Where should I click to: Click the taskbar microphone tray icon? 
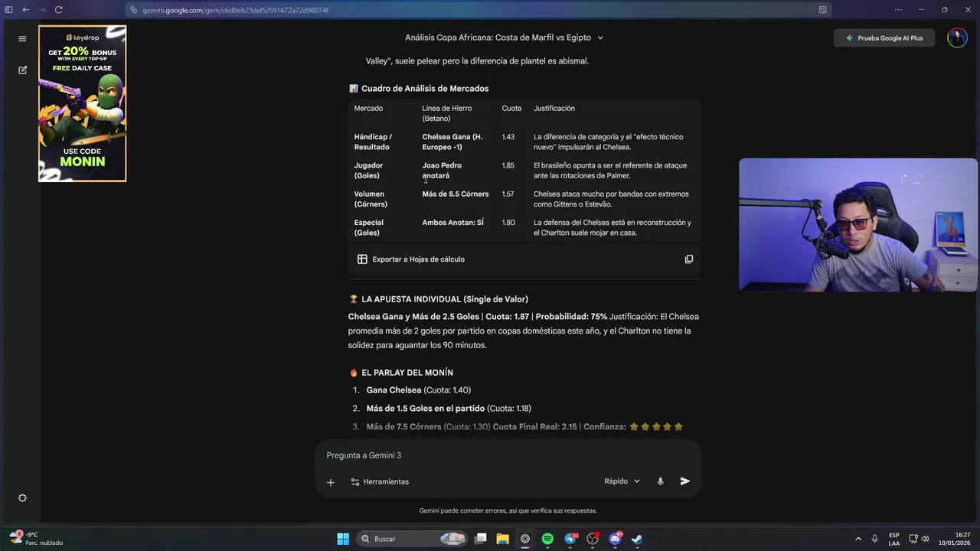[874, 539]
